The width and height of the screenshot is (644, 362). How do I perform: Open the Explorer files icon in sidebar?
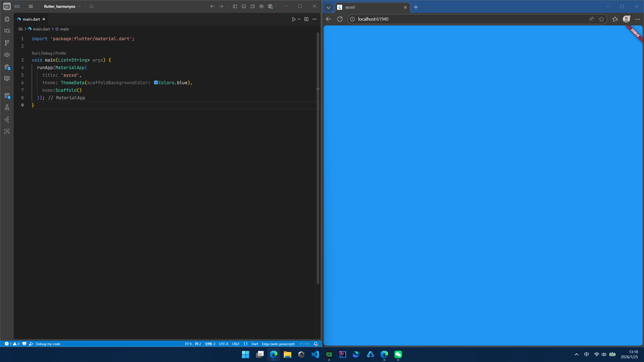7,19
